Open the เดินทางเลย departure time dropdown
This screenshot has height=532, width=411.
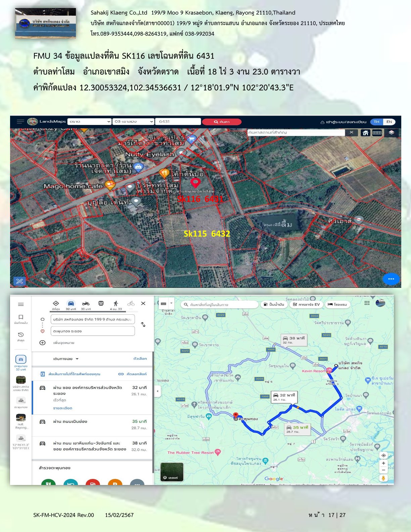point(66,359)
